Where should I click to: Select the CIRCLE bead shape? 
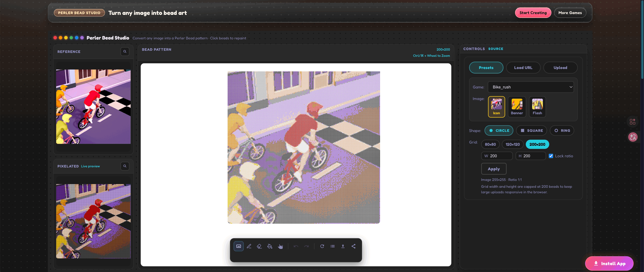(x=499, y=130)
